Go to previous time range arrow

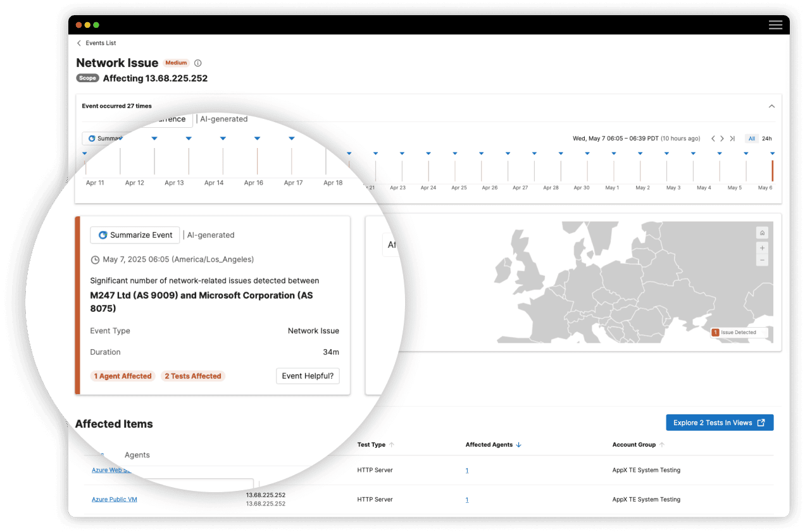tap(713, 139)
